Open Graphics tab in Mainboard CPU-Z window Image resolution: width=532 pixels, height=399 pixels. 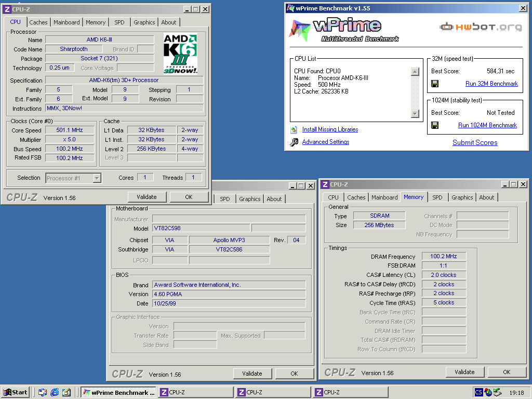click(x=250, y=199)
